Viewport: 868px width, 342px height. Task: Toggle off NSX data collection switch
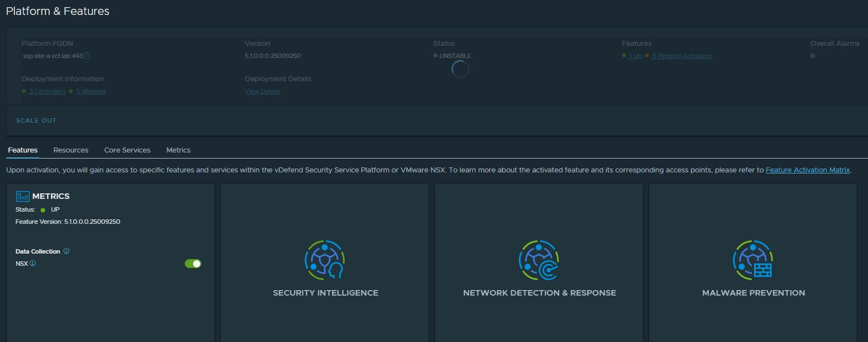tap(193, 264)
